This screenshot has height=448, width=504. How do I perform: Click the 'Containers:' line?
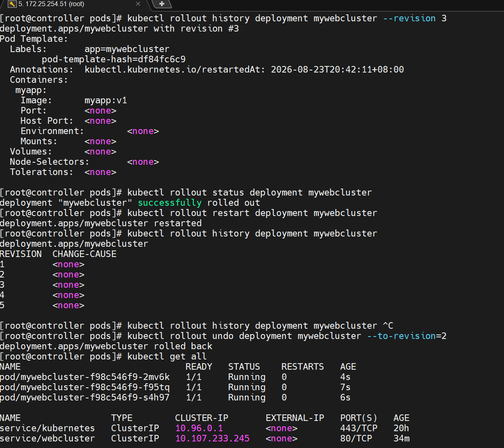39,80
